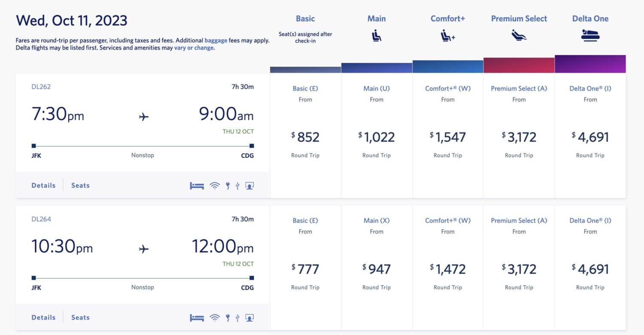The width and height of the screenshot is (644, 335).
Task: Select the $1,472 Comfort+ fare on DL264
Action: point(448,269)
